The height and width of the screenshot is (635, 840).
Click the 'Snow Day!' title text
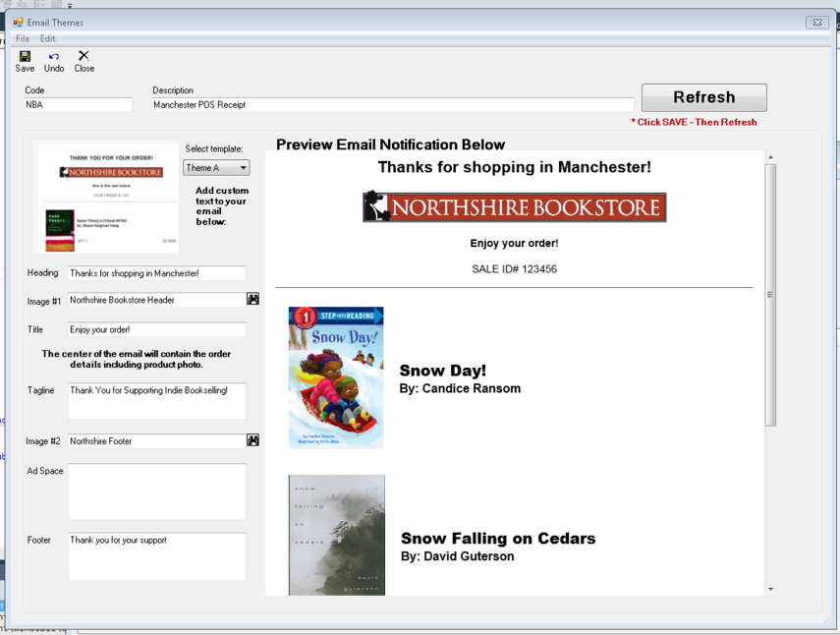(443, 371)
